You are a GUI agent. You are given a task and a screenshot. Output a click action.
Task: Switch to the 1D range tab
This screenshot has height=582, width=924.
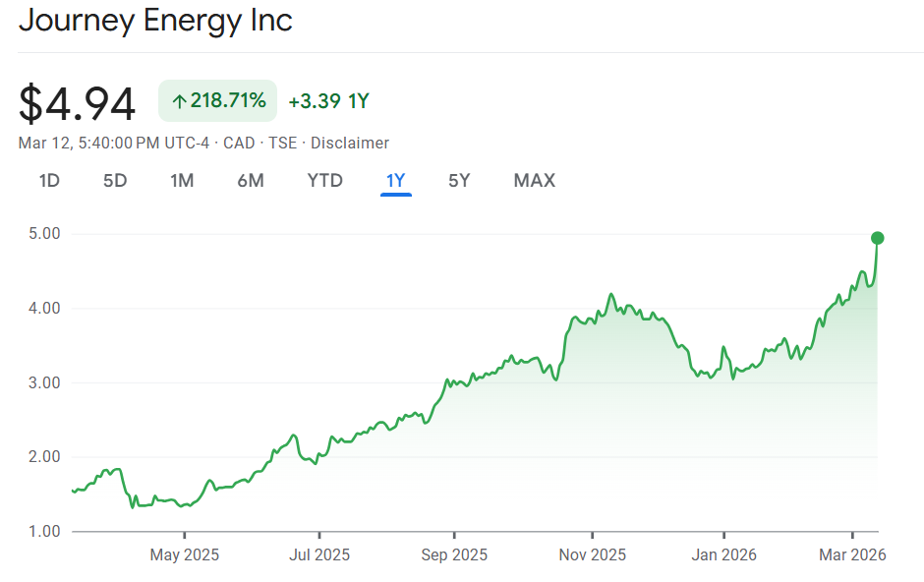(x=49, y=181)
